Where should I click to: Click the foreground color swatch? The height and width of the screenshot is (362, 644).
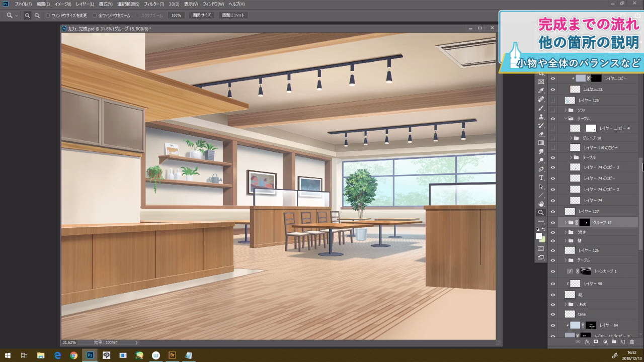(539, 236)
